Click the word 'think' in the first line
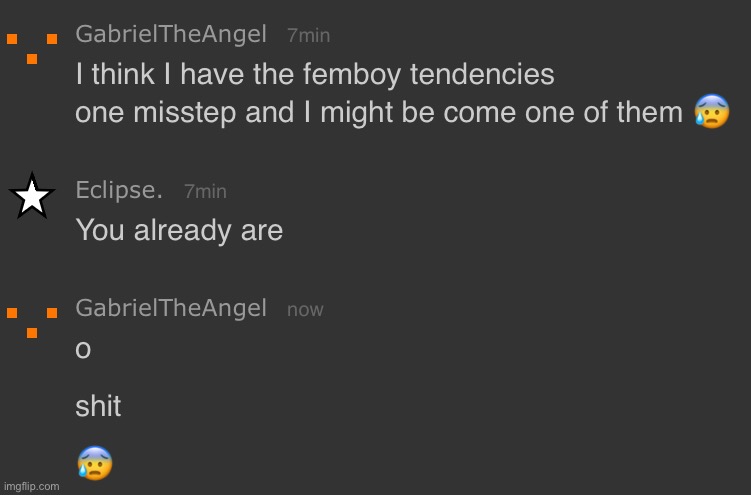Screen dimensions: 751x495 (123, 74)
